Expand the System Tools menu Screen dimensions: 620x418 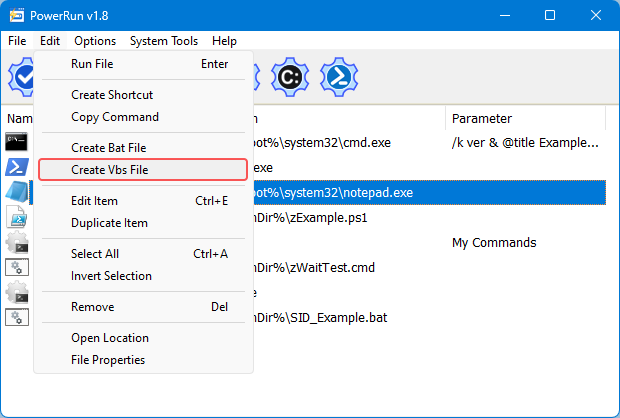(x=164, y=41)
